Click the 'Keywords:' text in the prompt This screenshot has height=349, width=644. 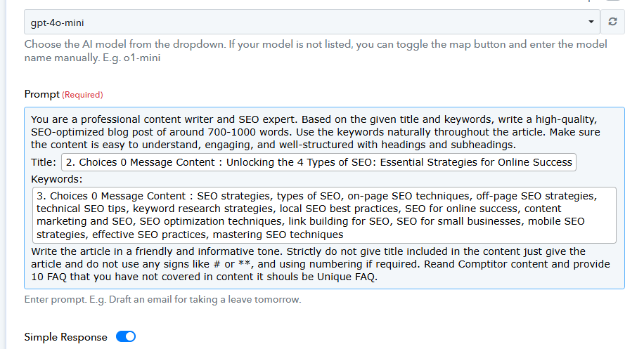coord(57,179)
